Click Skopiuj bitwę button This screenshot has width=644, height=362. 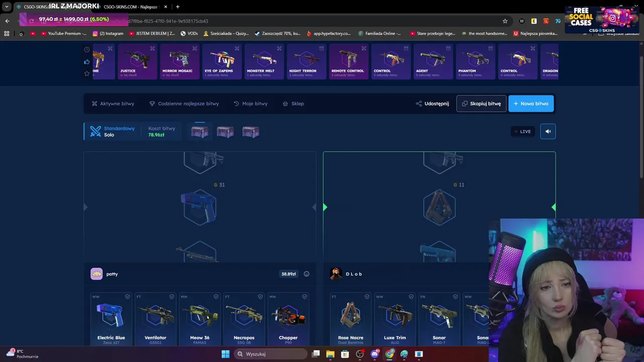[x=481, y=104]
